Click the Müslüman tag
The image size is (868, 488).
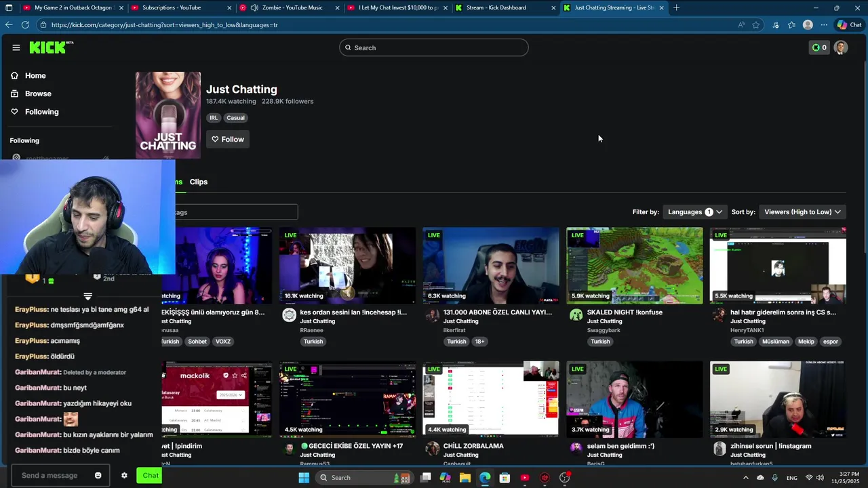click(776, 342)
